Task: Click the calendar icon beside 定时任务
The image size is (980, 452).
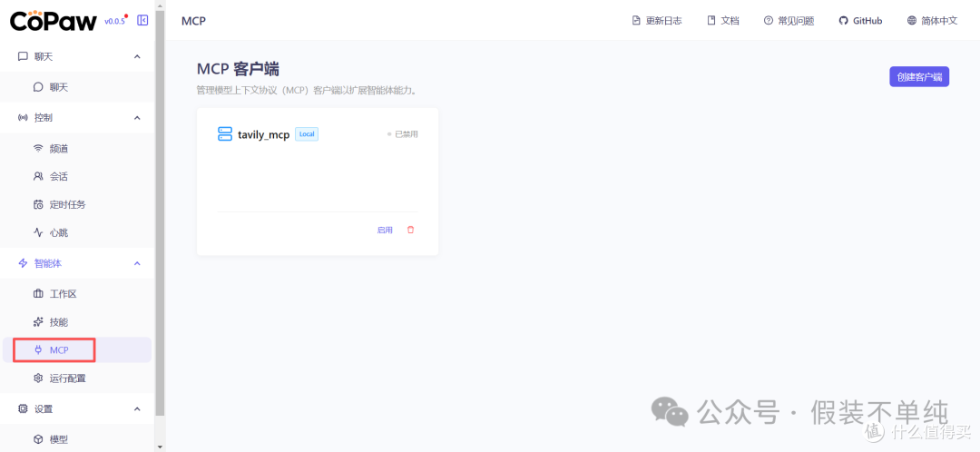Action: [x=38, y=204]
